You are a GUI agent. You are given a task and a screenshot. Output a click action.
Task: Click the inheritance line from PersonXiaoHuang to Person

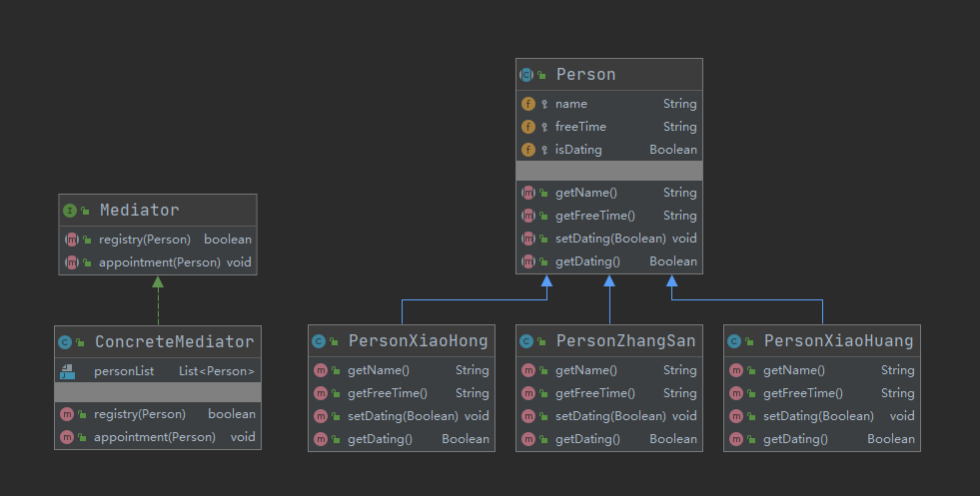click(x=747, y=299)
